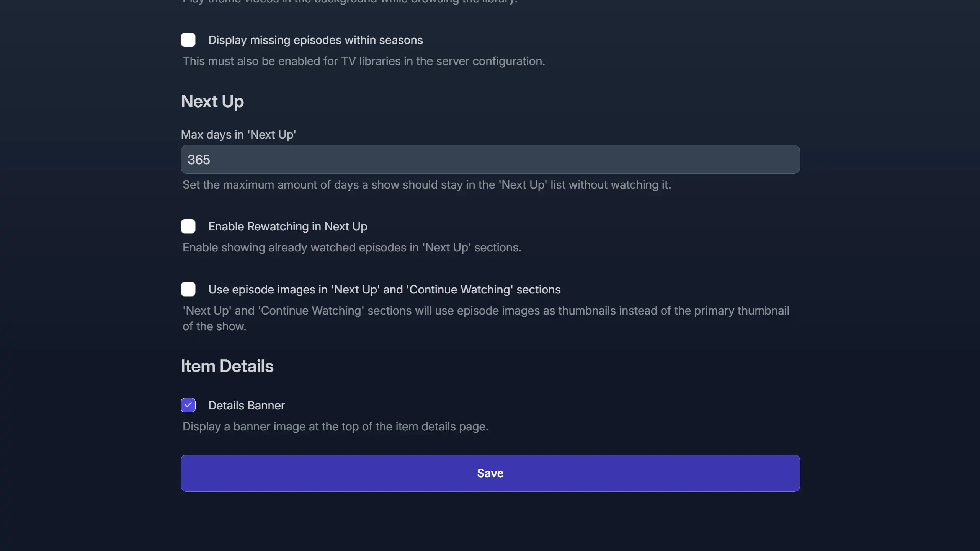This screenshot has width=980, height=551.
Task: Click the 'Use episode images' label text
Action: tap(384, 290)
